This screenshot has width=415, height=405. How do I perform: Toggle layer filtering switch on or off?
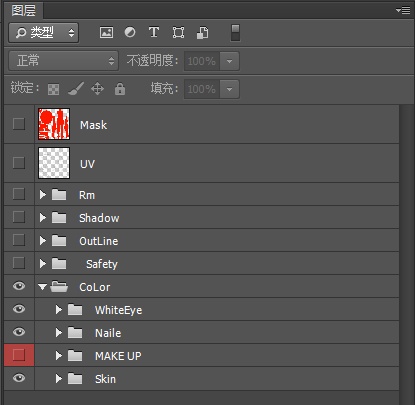point(235,33)
